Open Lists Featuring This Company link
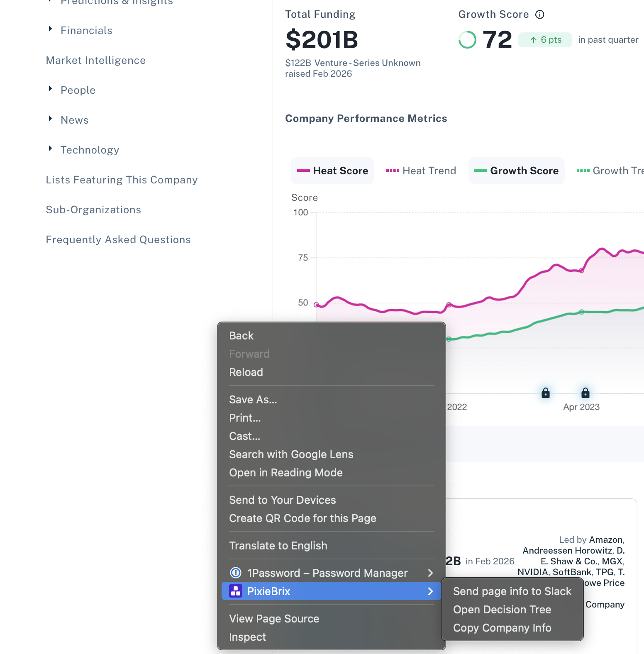This screenshot has height=654, width=644. (x=122, y=180)
